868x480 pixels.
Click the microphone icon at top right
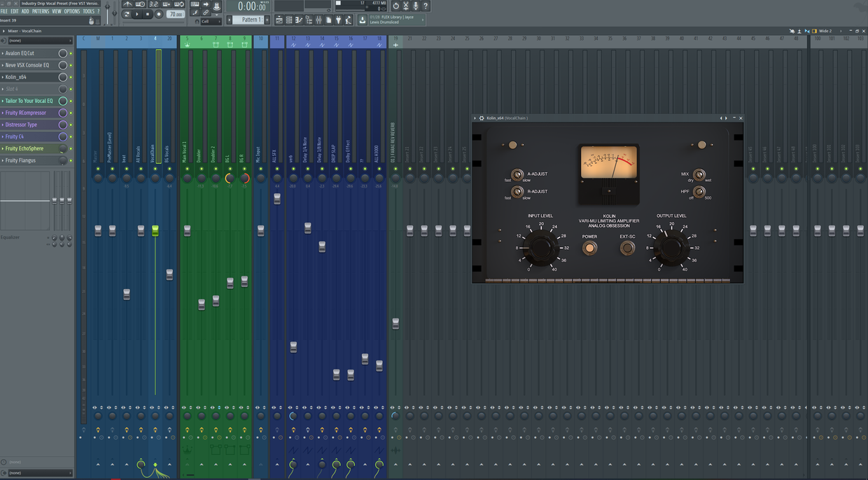pyautogui.click(x=416, y=6)
